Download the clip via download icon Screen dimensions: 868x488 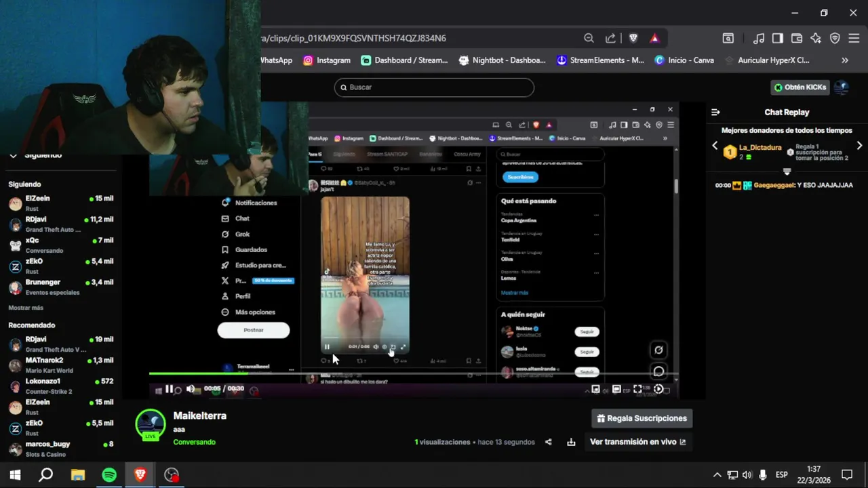571,442
